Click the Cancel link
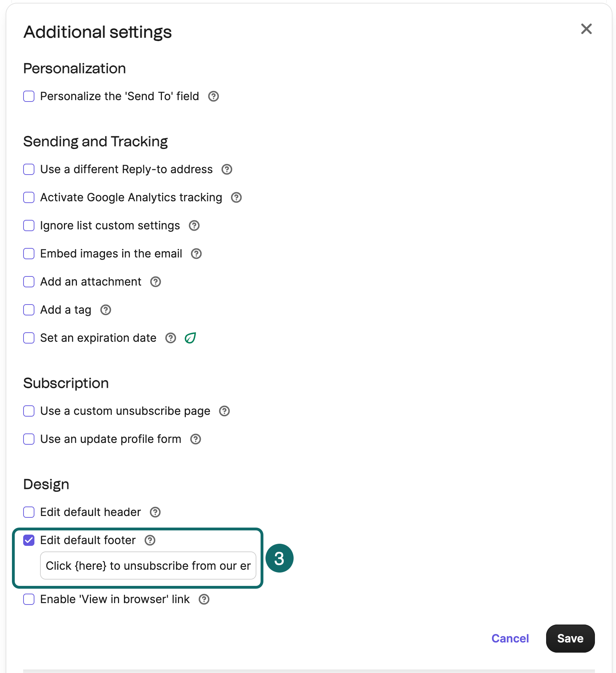This screenshot has height=673, width=616. pos(510,638)
